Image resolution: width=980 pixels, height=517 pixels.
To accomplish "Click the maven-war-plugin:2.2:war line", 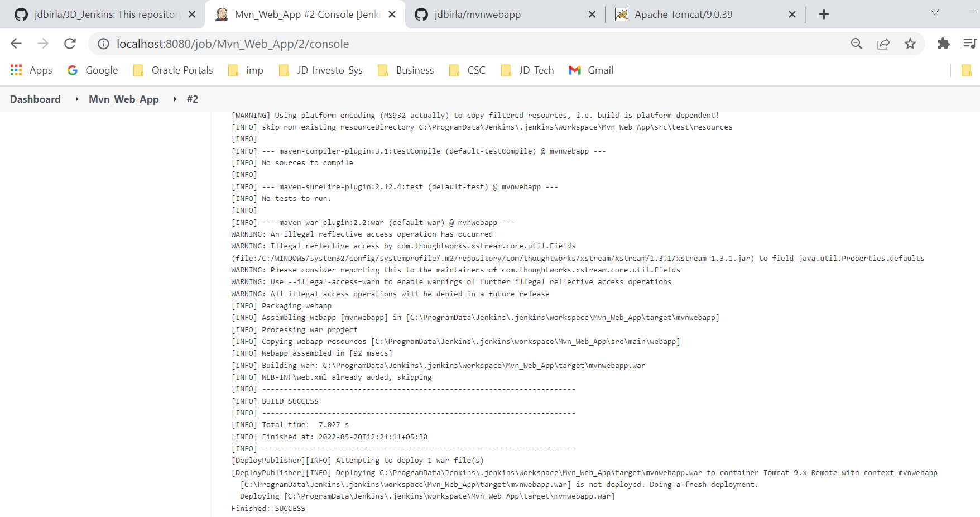I will [373, 223].
